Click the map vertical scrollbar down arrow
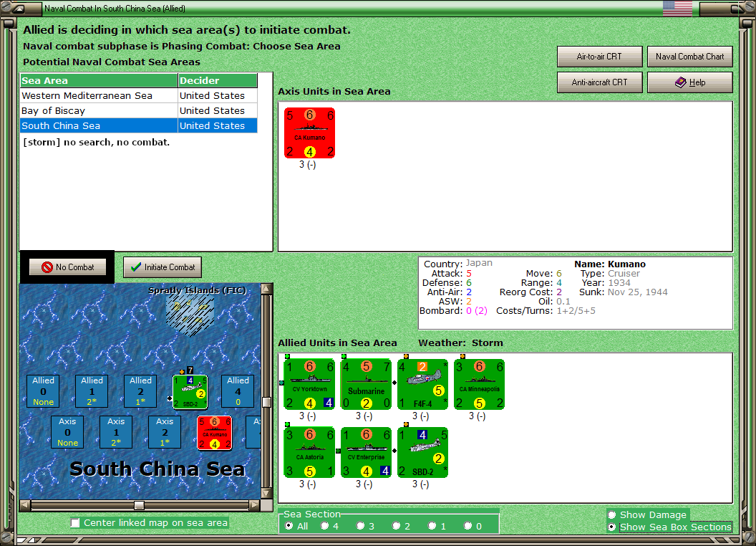Screen dimensions: 756x546 (x=266, y=494)
